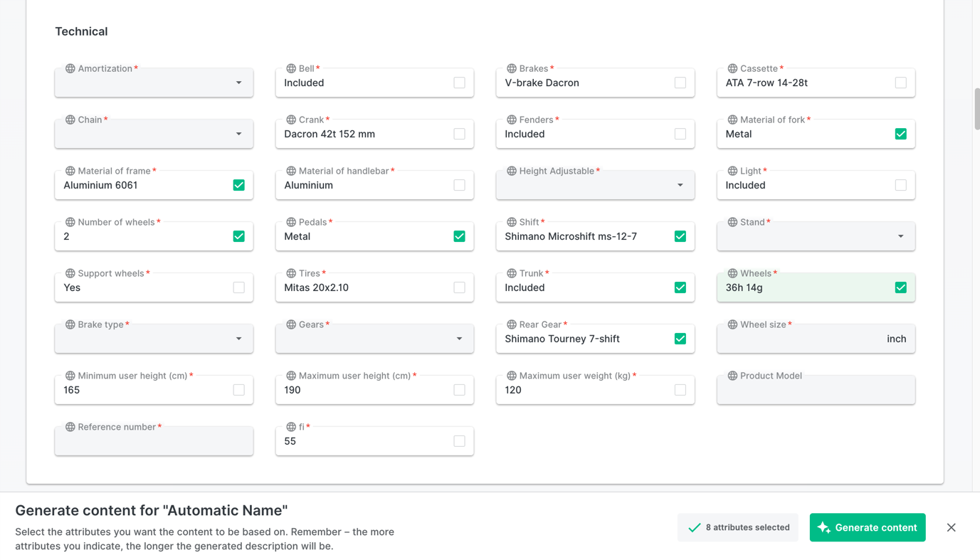Click the globe icon beside Cassette label
Image resolution: width=980 pixels, height=560 pixels.
click(x=732, y=68)
